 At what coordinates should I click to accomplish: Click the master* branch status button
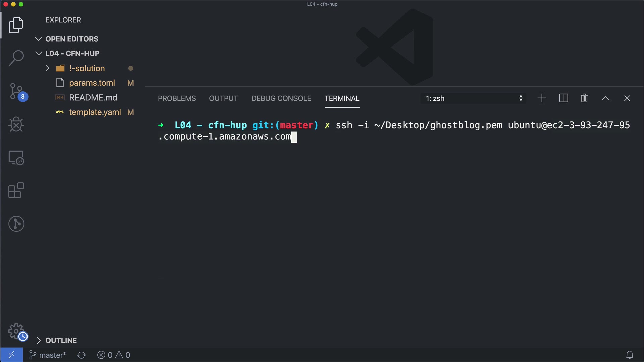[48, 355]
